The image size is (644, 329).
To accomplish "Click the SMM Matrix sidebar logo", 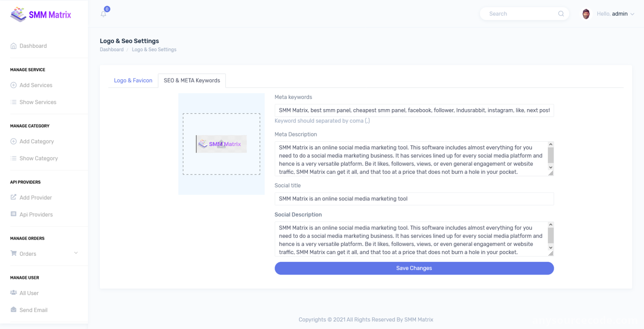I will tap(41, 14).
